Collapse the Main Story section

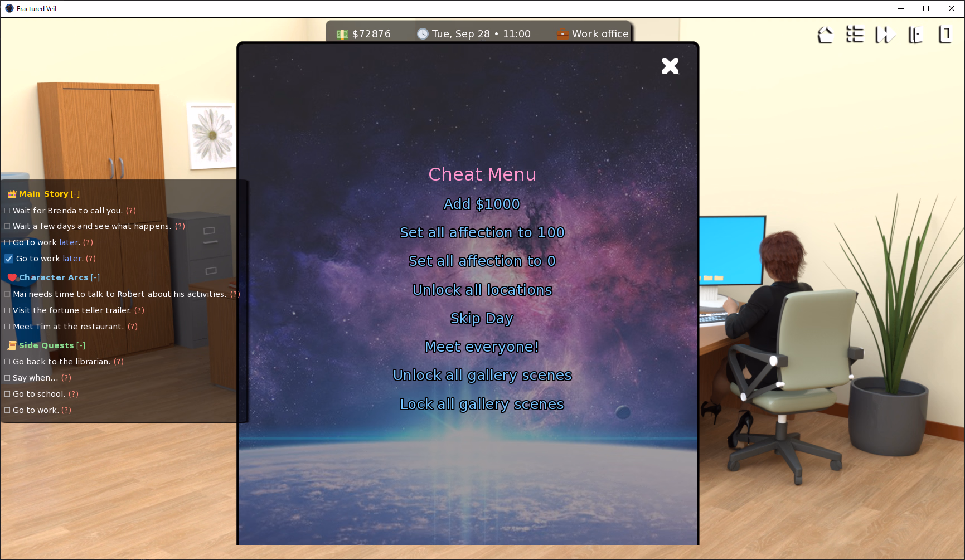75,194
